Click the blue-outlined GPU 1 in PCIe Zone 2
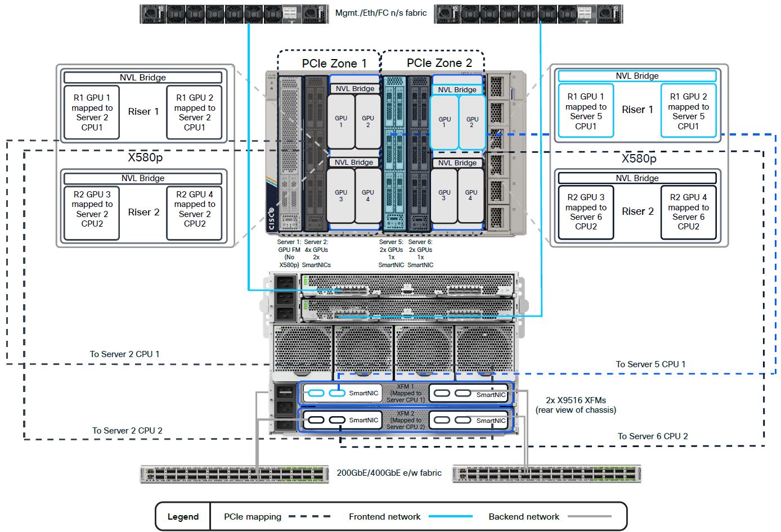Image resolution: width=781 pixels, height=532 pixels. (x=445, y=122)
